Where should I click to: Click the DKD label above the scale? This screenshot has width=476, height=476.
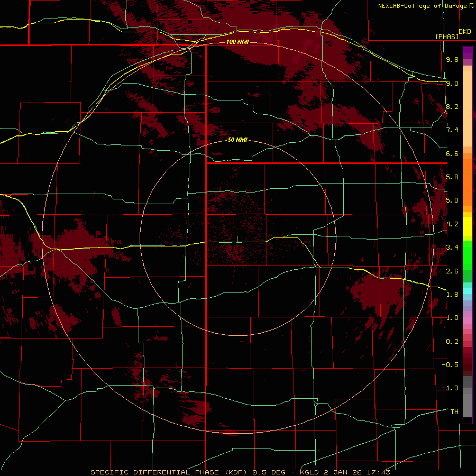(465, 32)
